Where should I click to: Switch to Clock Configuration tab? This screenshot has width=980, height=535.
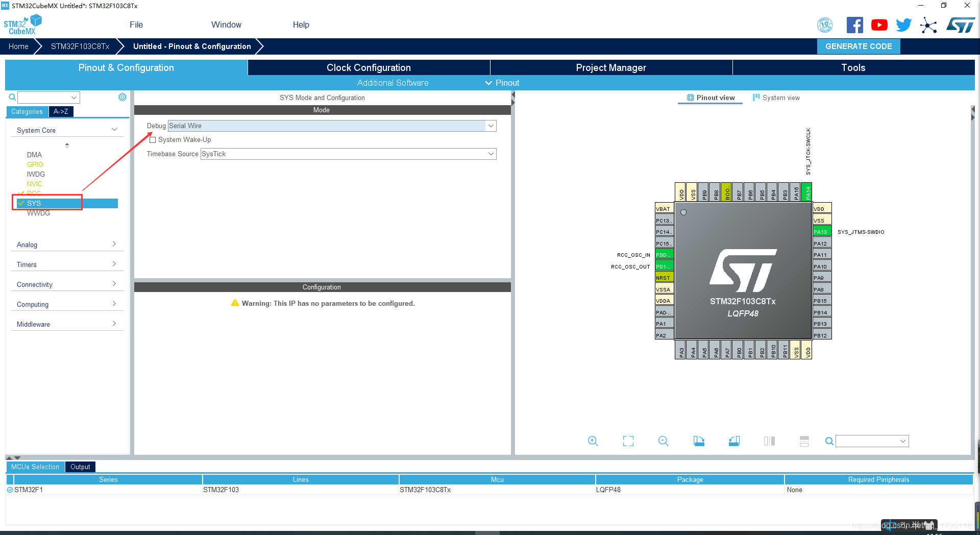point(369,67)
